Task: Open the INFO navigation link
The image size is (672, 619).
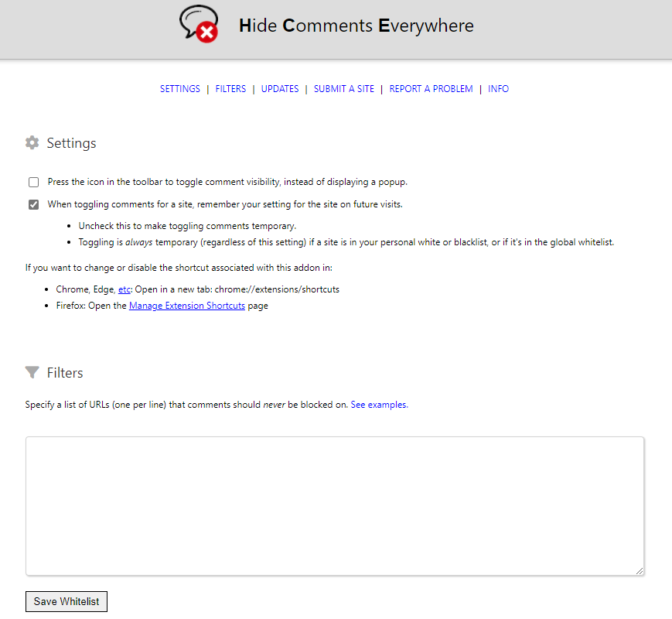Action: click(x=498, y=89)
